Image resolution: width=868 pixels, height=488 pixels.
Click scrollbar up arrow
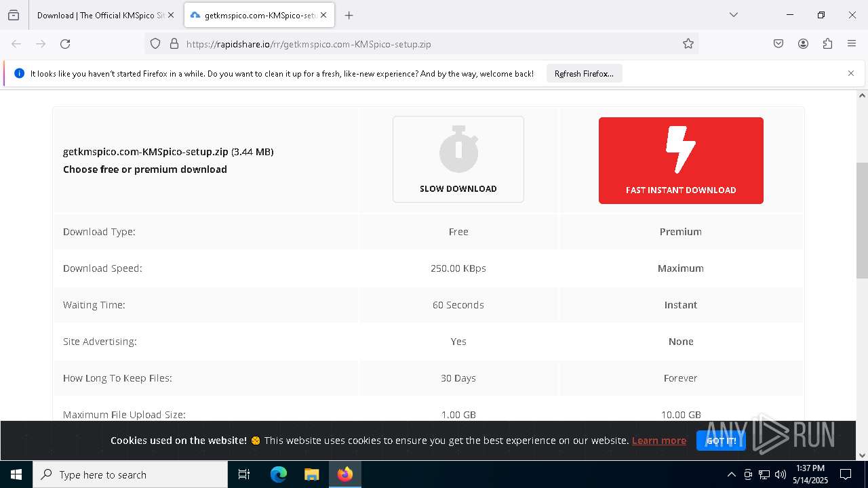point(862,95)
